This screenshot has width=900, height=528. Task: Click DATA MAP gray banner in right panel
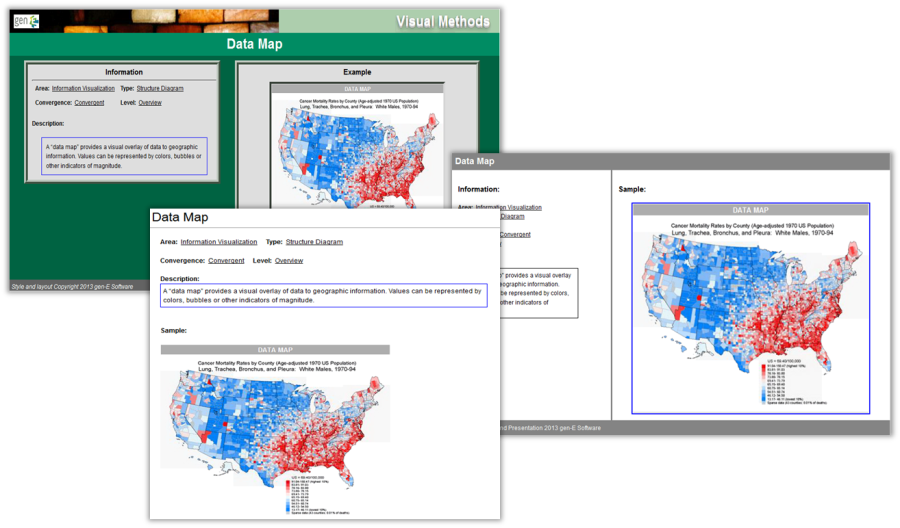point(750,210)
